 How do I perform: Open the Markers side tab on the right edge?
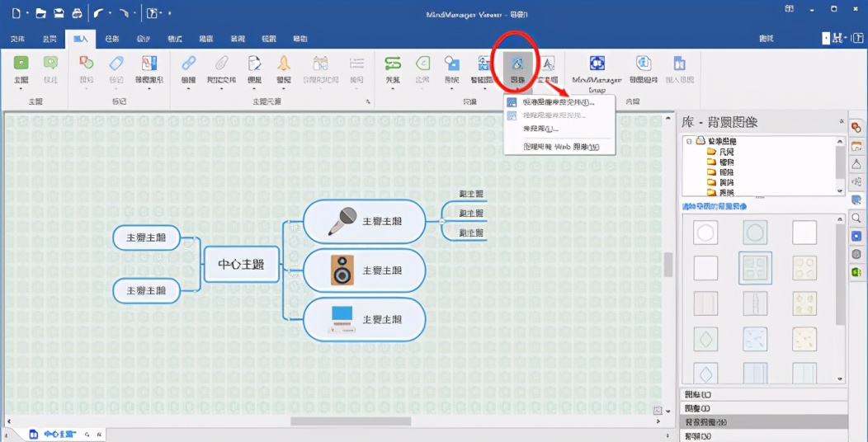[856, 127]
